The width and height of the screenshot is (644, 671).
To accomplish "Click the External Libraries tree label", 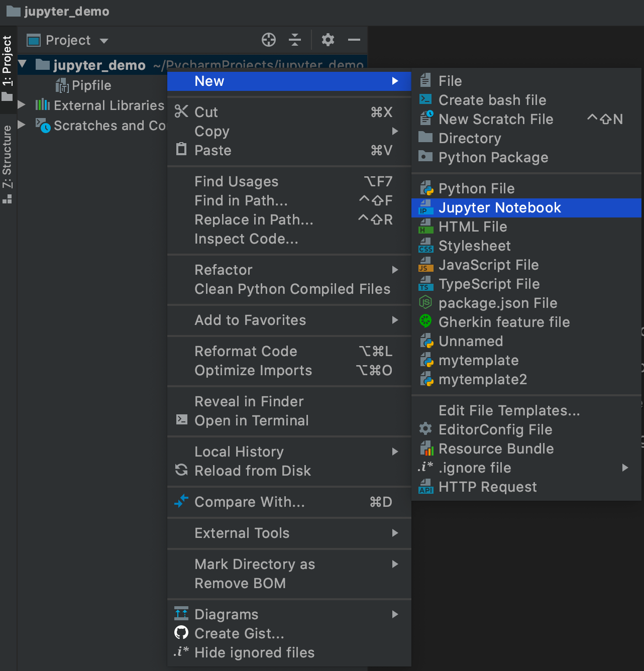I will point(109,105).
